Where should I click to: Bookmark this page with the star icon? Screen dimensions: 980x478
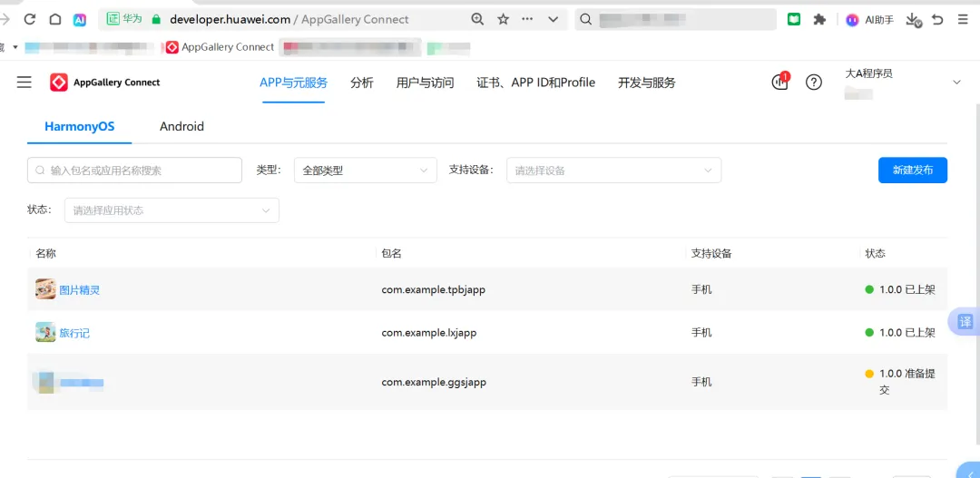click(503, 19)
